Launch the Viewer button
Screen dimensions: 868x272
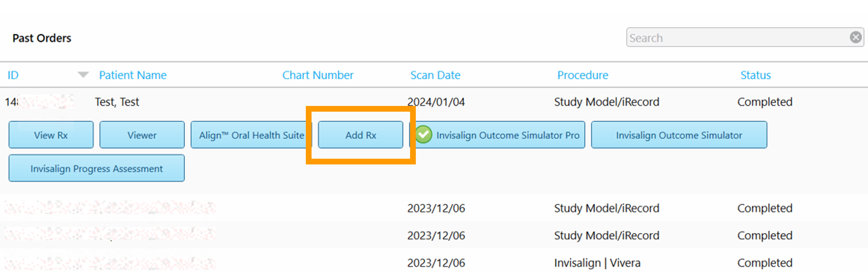point(142,135)
